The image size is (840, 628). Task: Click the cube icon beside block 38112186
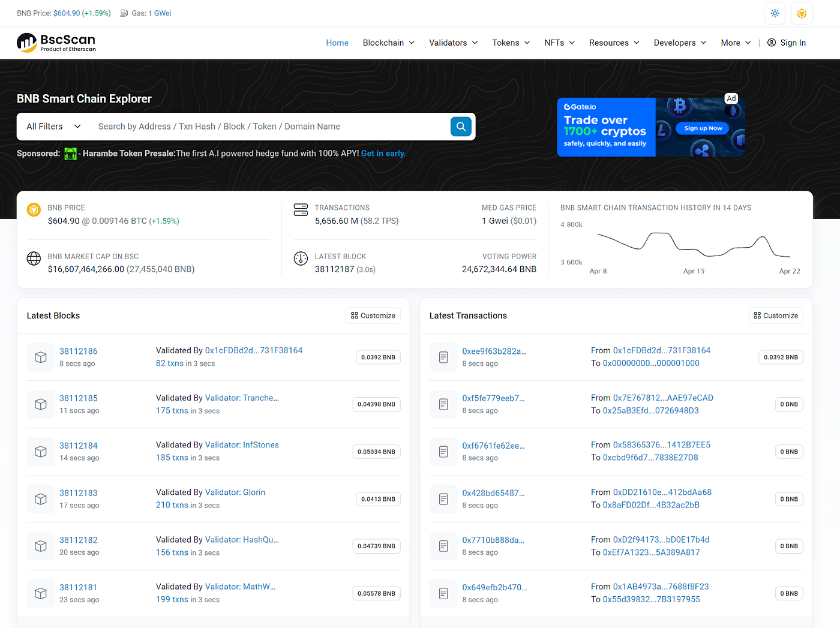pos(40,357)
